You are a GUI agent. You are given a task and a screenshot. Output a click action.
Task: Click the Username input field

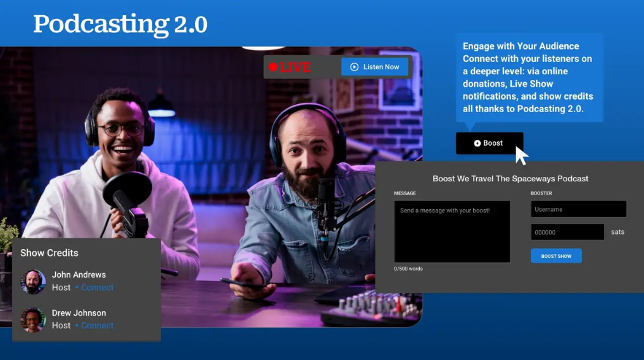[x=578, y=209]
